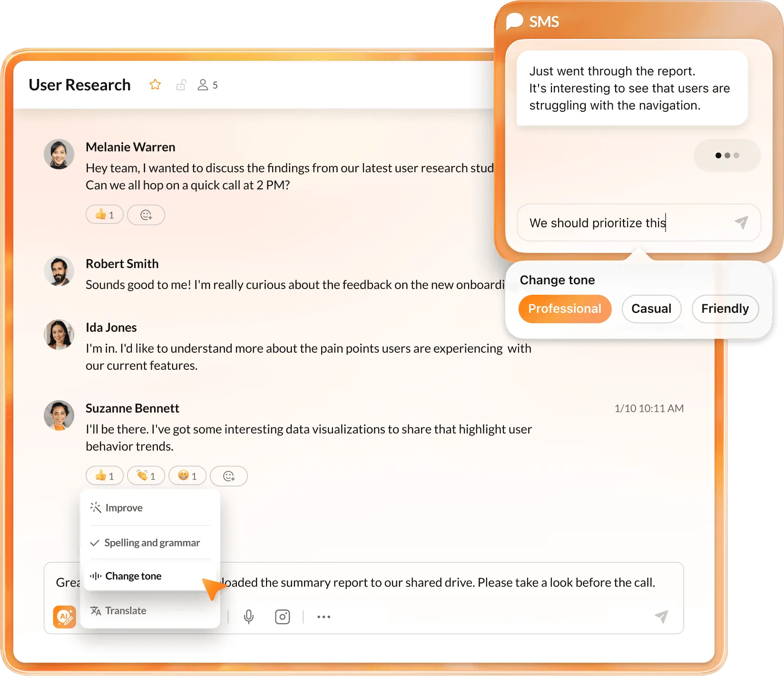Send the team chat message
Image resolution: width=784 pixels, height=676 pixels.
pyautogui.click(x=661, y=617)
